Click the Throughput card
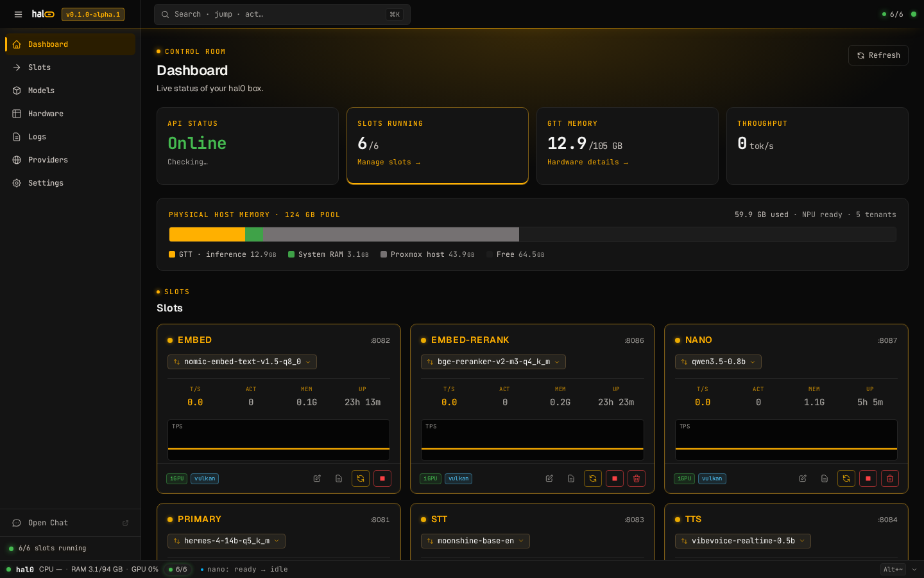924x578 pixels. point(817,146)
